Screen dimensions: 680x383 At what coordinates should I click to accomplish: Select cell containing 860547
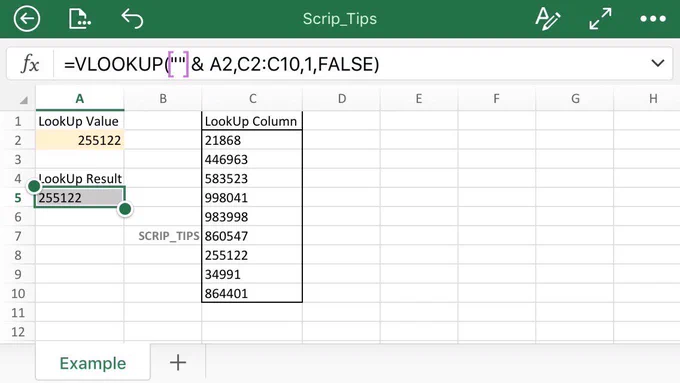click(x=252, y=236)
